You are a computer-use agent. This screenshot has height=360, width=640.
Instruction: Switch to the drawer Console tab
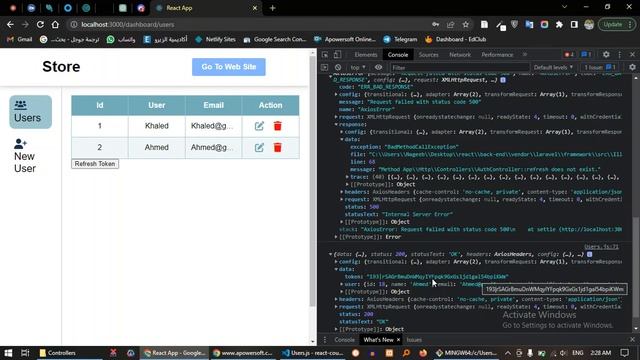(x=344, y=340)
